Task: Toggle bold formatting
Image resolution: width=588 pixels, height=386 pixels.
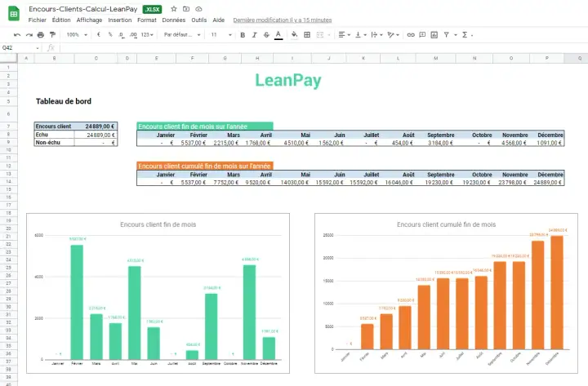Action: click(x=243, y=35)
